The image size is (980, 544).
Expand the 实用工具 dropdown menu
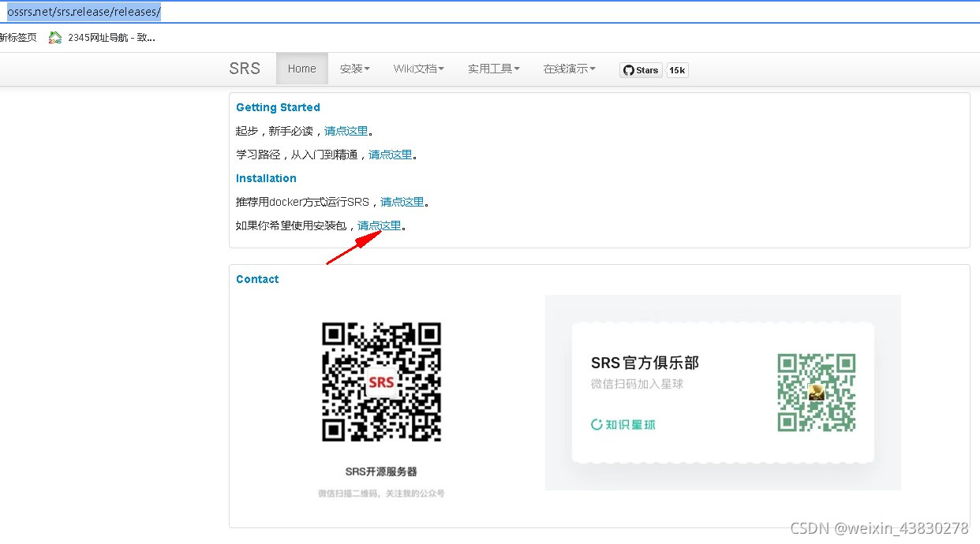click(x=494, y=69)
